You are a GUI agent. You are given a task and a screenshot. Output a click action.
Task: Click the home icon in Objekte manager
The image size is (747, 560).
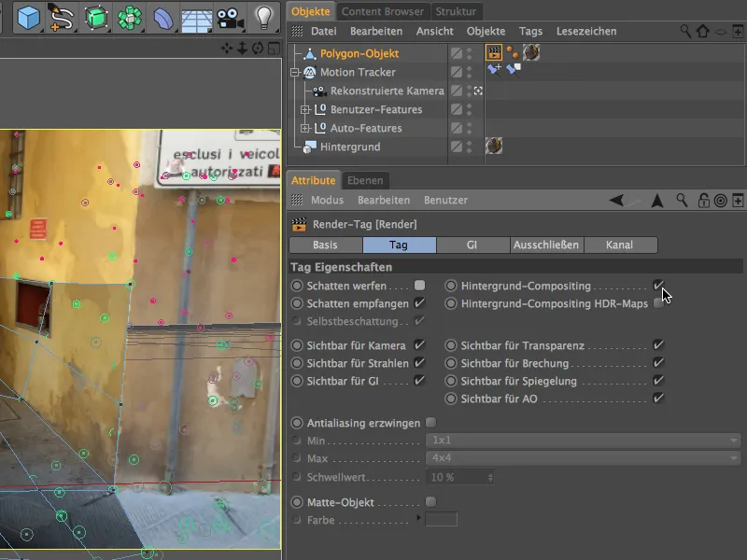pos(703,32)
